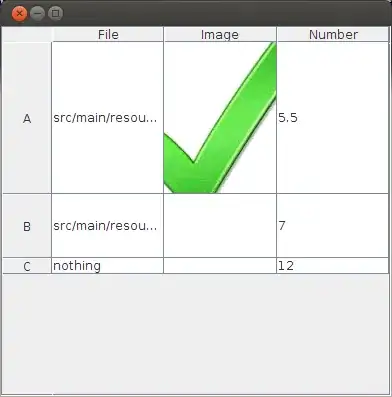Viewport: 392px width, 397px height.
Task: Click the Image column header
Action: (x=220, y=34)
